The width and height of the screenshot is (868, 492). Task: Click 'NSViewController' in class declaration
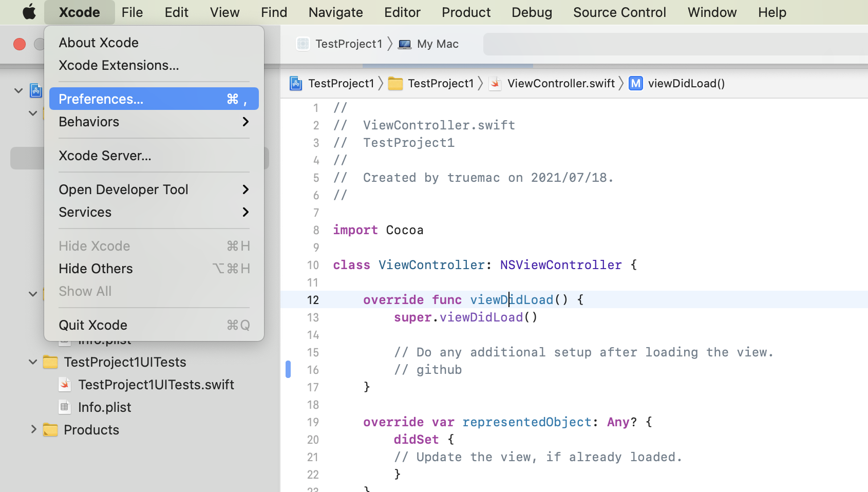coord(561,265)
